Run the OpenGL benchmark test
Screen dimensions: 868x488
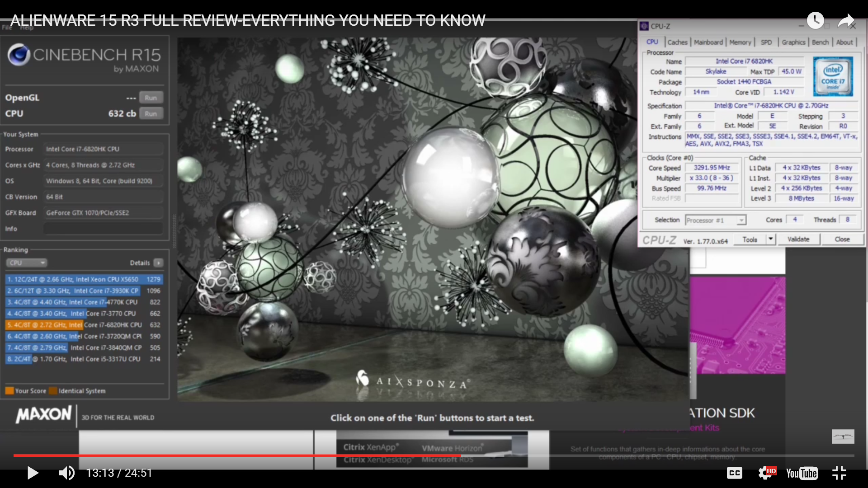pos(151,98)
